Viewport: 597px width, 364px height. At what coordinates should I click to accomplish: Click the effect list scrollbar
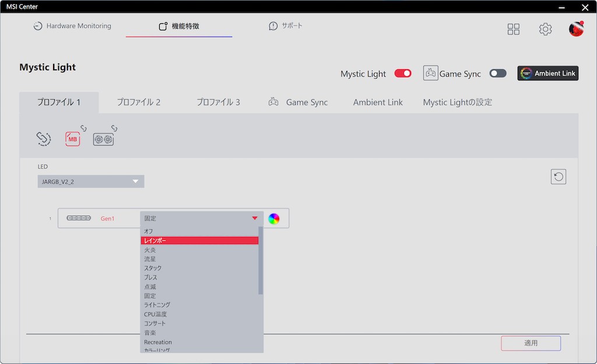point(261,262)
